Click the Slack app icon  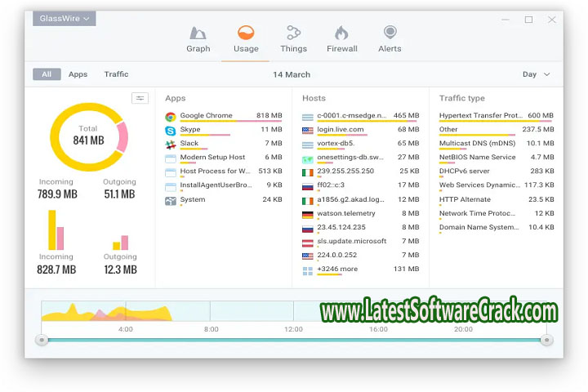coord(171,145)
